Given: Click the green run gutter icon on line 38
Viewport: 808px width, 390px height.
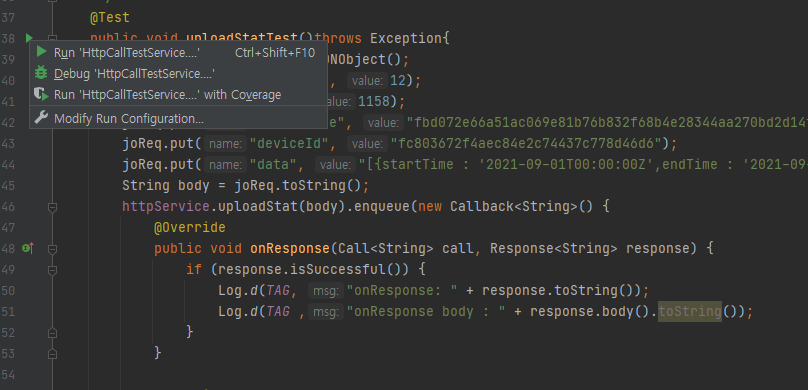Looking at the screenshot, I should pyautogui.click(x=28, y=38).
